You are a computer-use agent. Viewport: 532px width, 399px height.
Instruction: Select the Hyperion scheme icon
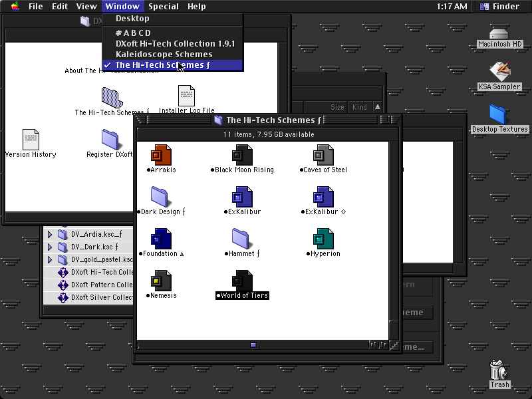(323, 239)
